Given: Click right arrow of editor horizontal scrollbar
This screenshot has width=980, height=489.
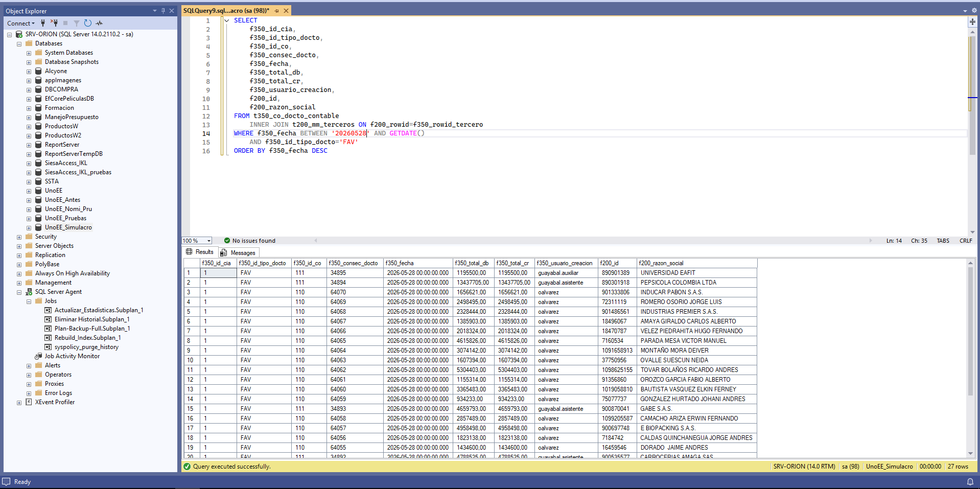Looking at the screenshot, I should [x=871, y=241].
